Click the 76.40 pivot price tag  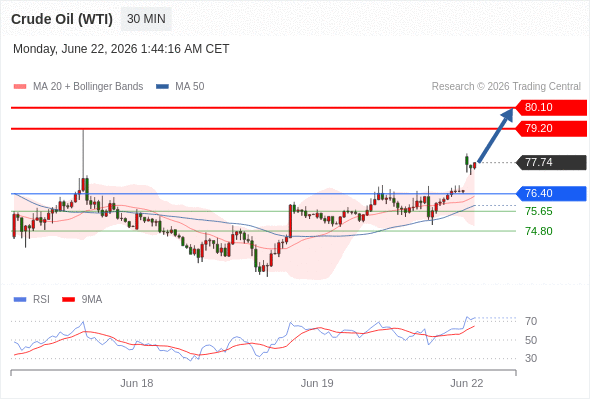click(551, 193)
